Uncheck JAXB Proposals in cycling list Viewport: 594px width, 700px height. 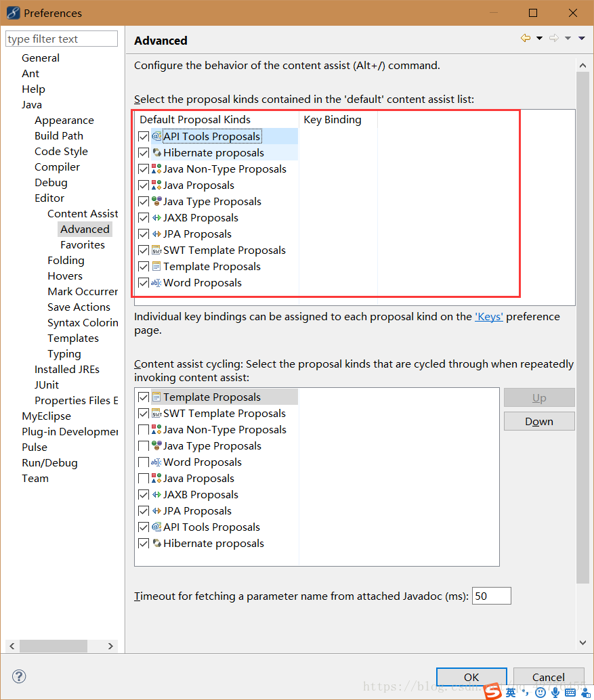pyautogui.click(x=144, y=495)
